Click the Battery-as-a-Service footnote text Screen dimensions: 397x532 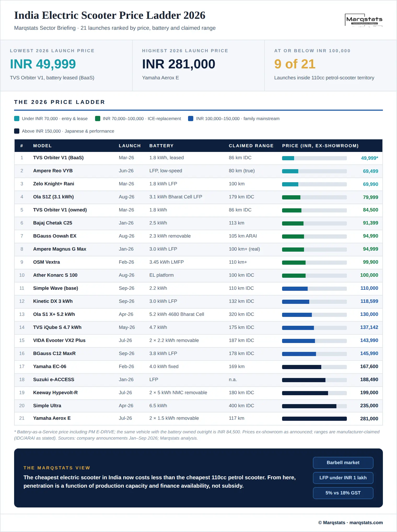pyautogui.click(x=197, y=435)
